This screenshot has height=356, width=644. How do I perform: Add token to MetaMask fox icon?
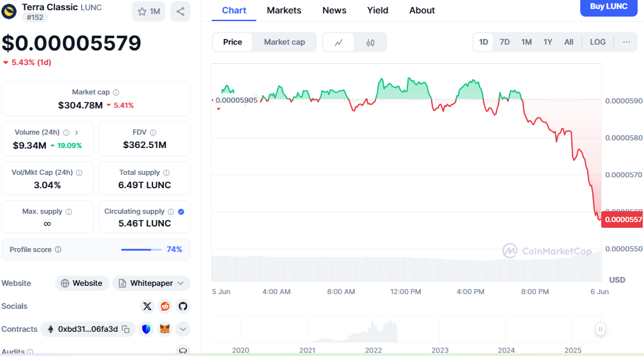click(x=165, y=329)
